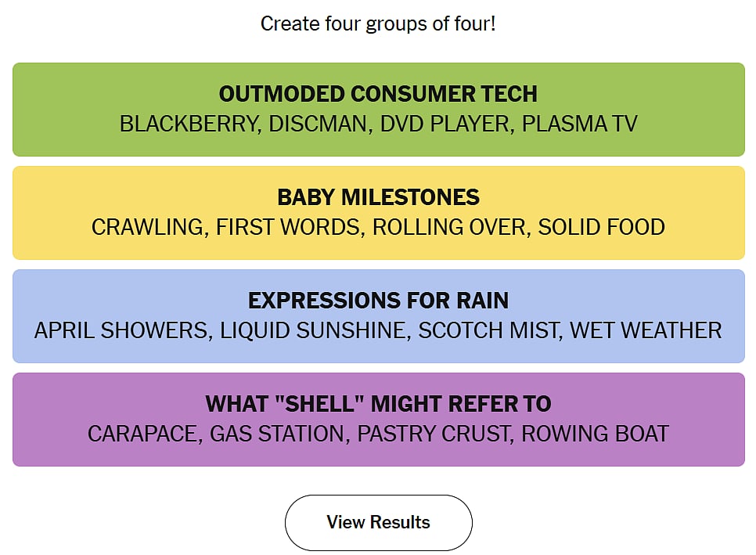Click the CRAWLING answer text
Viewport: 756px width, 555px height.
pyautogui.click(x=148, y=227)
